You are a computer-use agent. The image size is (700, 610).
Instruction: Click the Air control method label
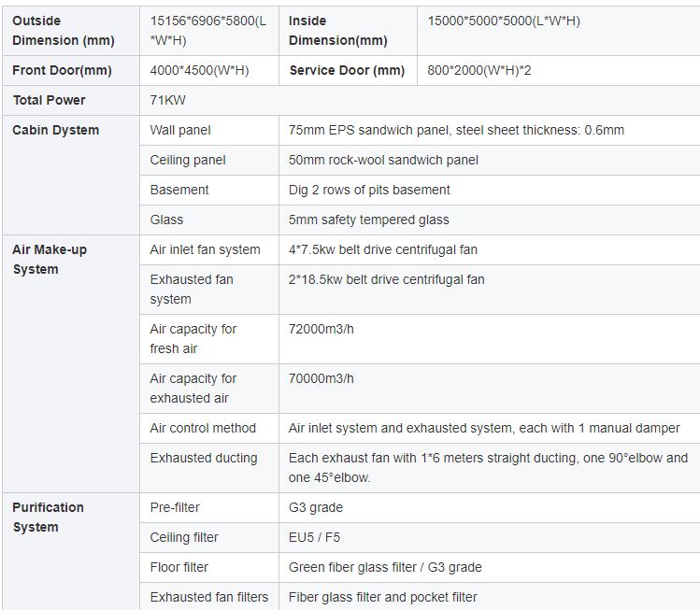click(x=203, y=428)
